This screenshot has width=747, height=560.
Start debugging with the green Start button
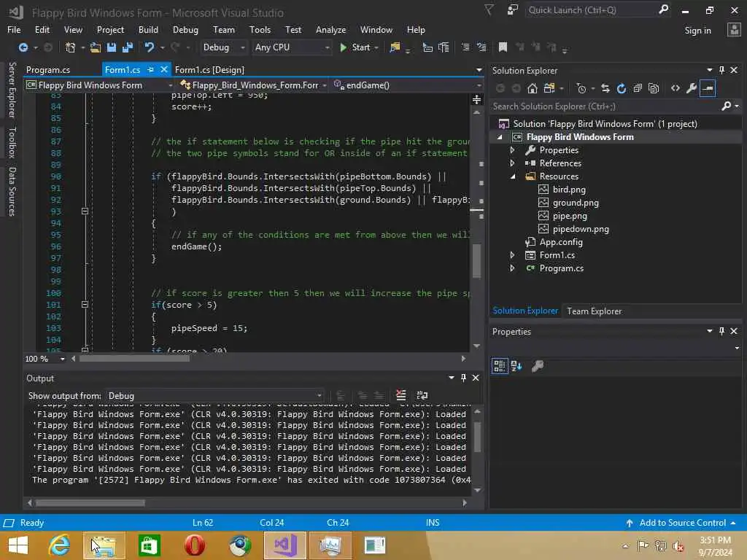tap(355, 47)
